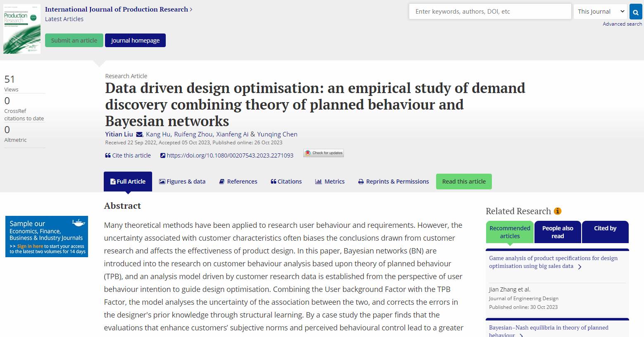Focus the keyword search input field
Screen dimensions: 644x337
click(490, 12)
